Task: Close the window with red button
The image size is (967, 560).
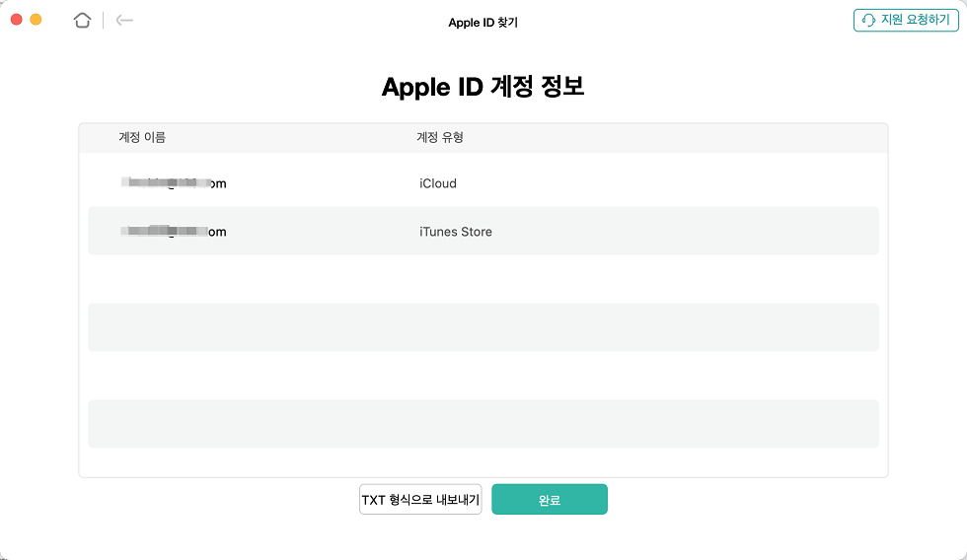Action: point(17,20)
